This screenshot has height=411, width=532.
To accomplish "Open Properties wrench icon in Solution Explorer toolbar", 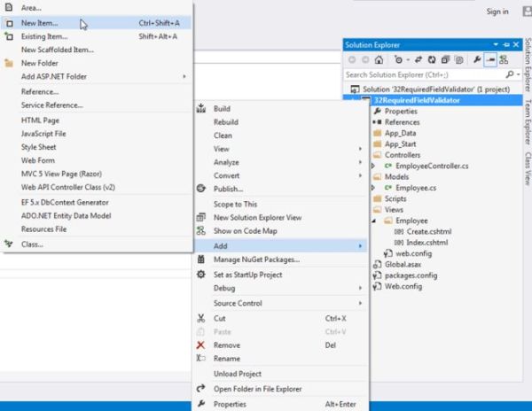I will click(x=477, y=60).
